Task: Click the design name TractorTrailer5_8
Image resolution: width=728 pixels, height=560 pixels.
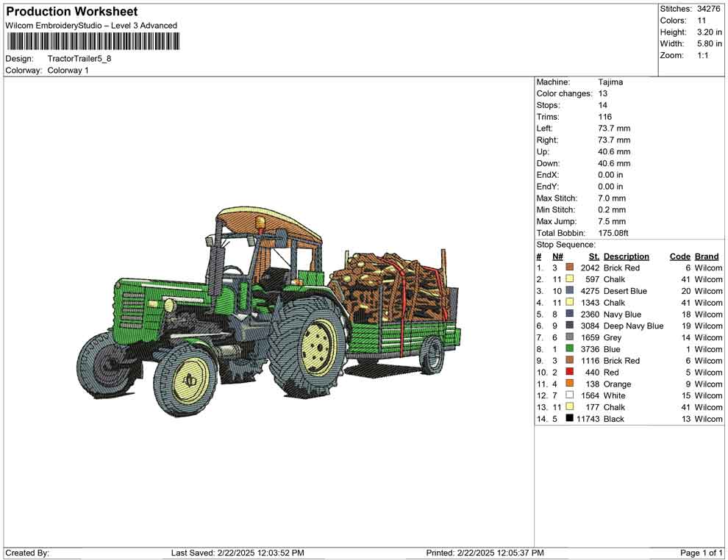Action: tap(79, 60)
